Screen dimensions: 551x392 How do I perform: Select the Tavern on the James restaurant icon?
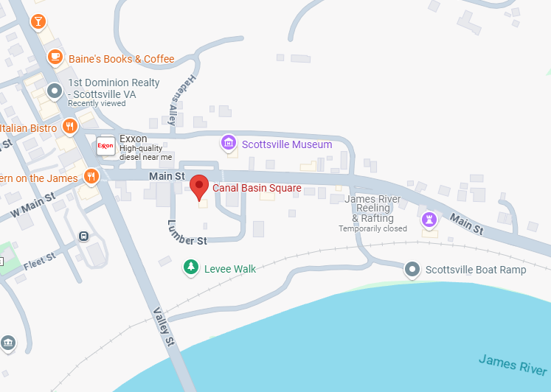pyautogui.click(x=91, y=177)
